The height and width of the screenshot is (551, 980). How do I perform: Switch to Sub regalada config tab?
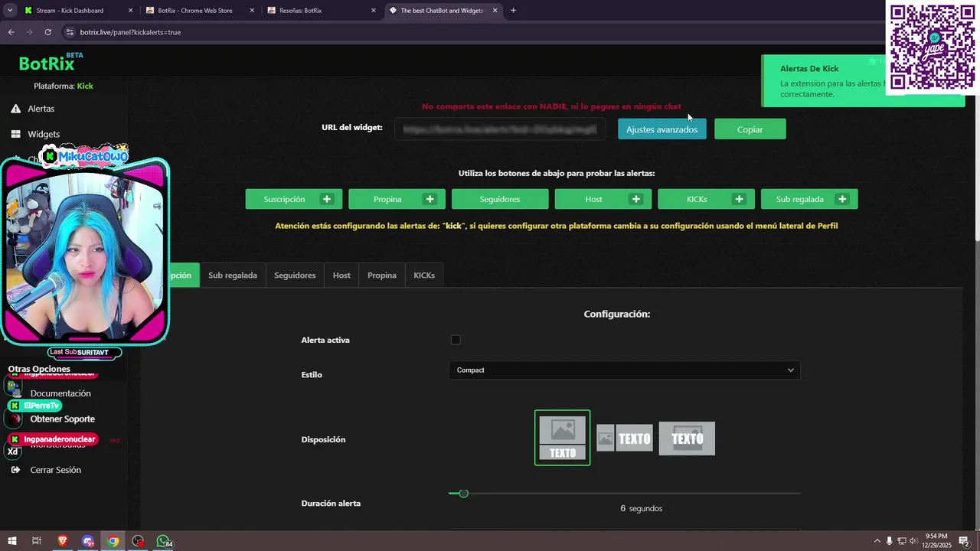233,275
